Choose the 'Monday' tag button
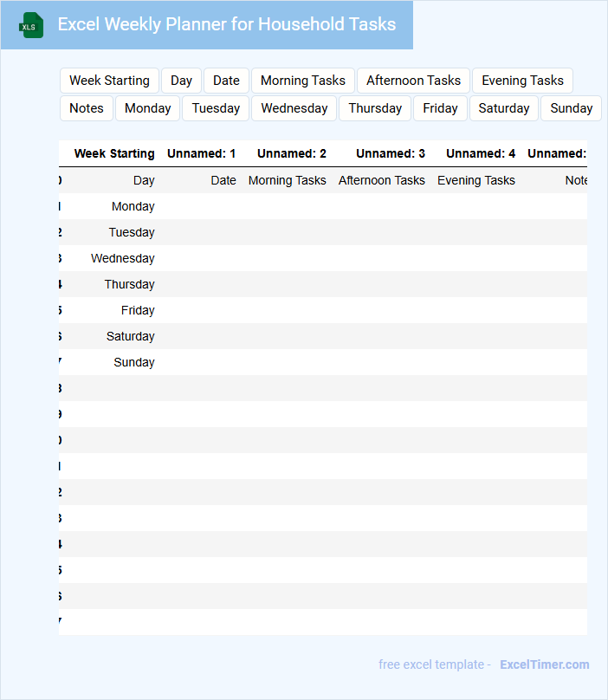Viewport: 608px width, 700px height. tap(148, 108)
